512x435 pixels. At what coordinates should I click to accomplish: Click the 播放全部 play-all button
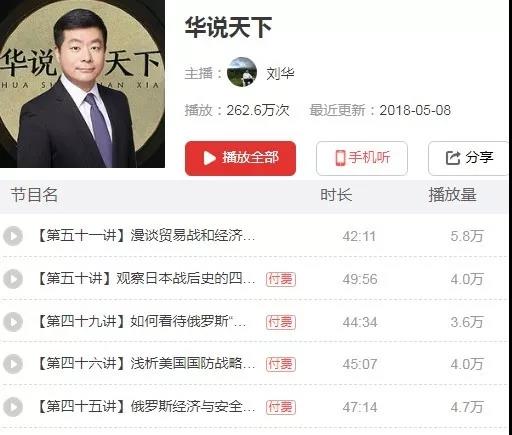point(240,158)
